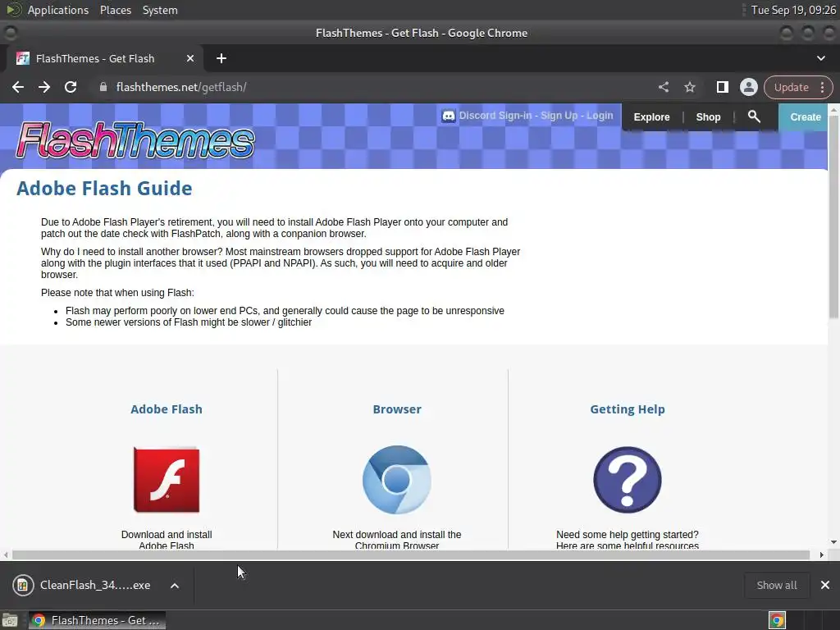Click the Browser heading

click(397, 409)
